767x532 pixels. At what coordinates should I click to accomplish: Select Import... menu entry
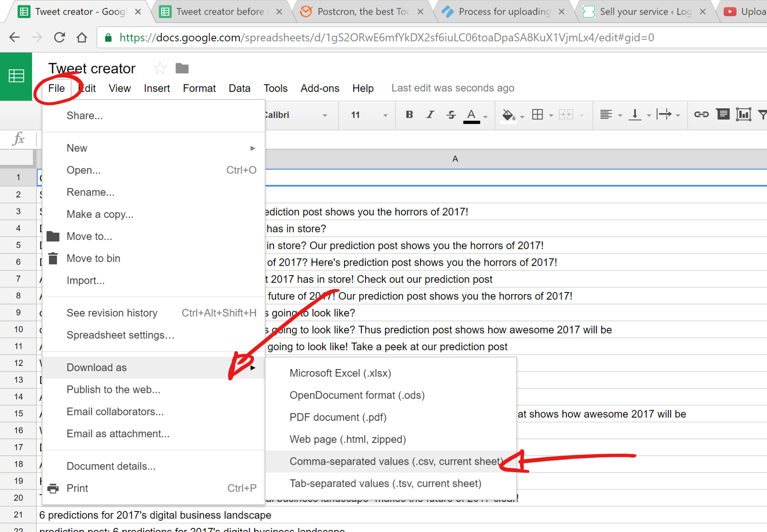(x=153, y=281)
